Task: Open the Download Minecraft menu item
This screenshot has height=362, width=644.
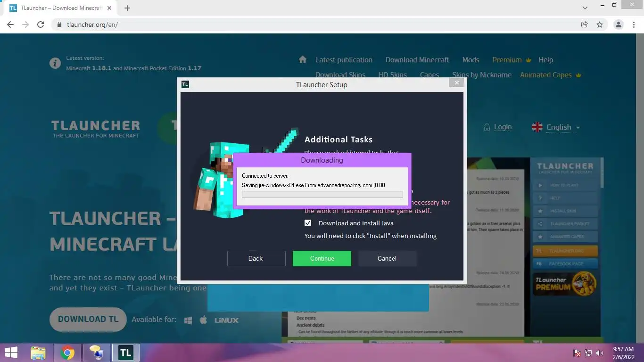Action: 417,60
